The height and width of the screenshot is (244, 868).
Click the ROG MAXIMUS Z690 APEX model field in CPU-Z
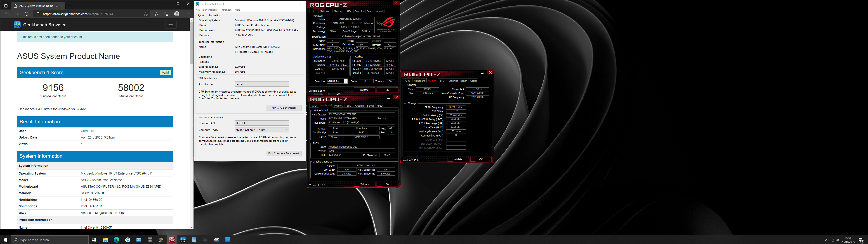tap(349, 118)
